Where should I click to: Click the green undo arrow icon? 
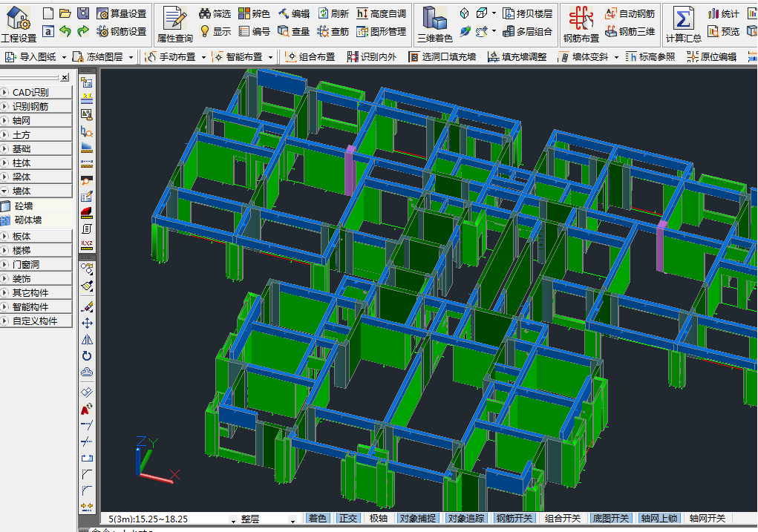[x=65, y=31]
